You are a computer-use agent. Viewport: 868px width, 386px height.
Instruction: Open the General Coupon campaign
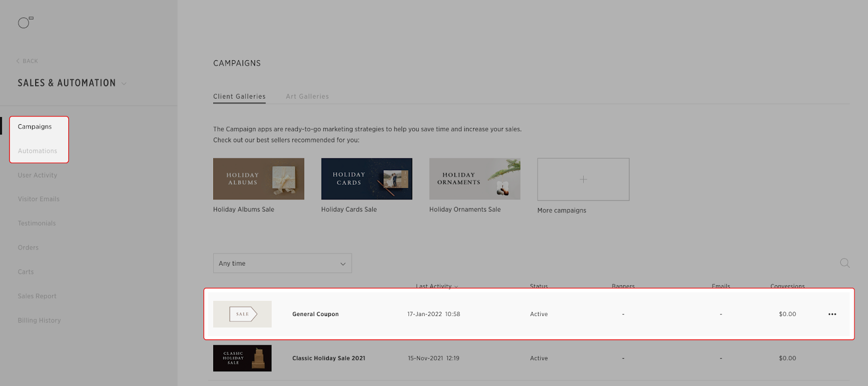(x=315, y=314)
